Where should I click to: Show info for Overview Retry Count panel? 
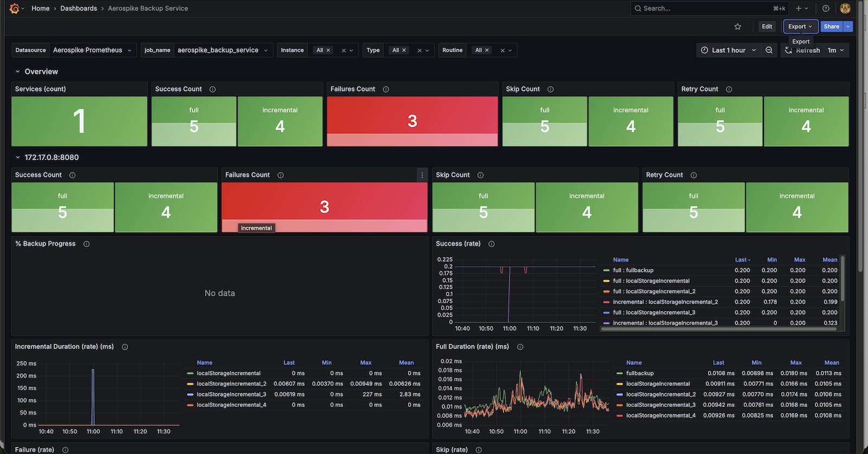[x=729, y=89]
